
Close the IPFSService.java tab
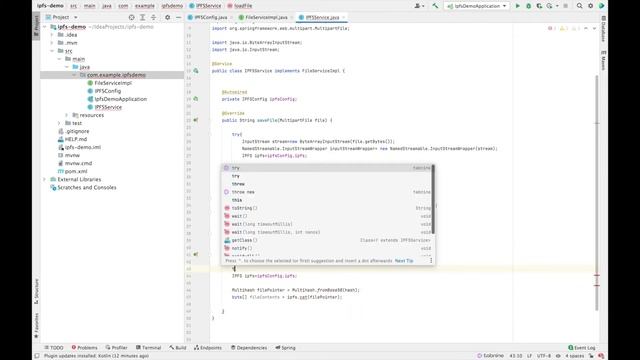click(x=344, y=18)
